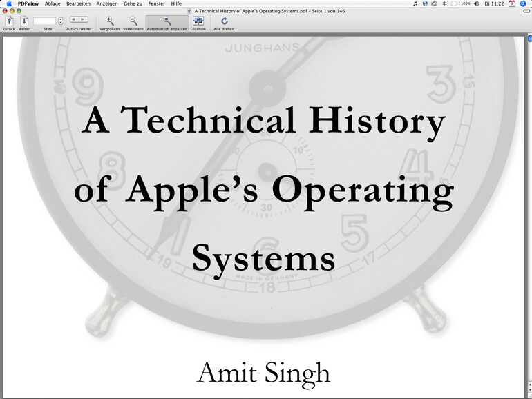Toggle toolbar with window pill button
Image resolution: width=532 pixels, height=399 pixels.
[526, 11]
